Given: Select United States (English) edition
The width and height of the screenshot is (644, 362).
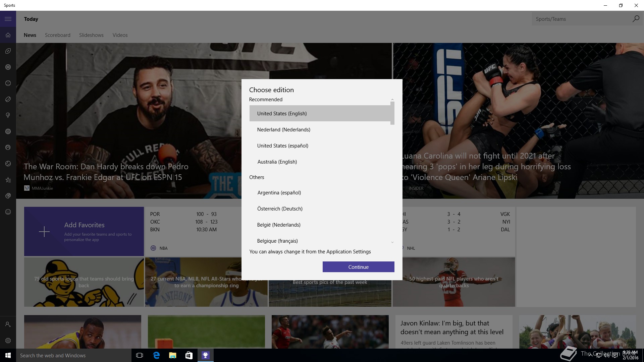Looking at the screenshot, I should 320,113.
